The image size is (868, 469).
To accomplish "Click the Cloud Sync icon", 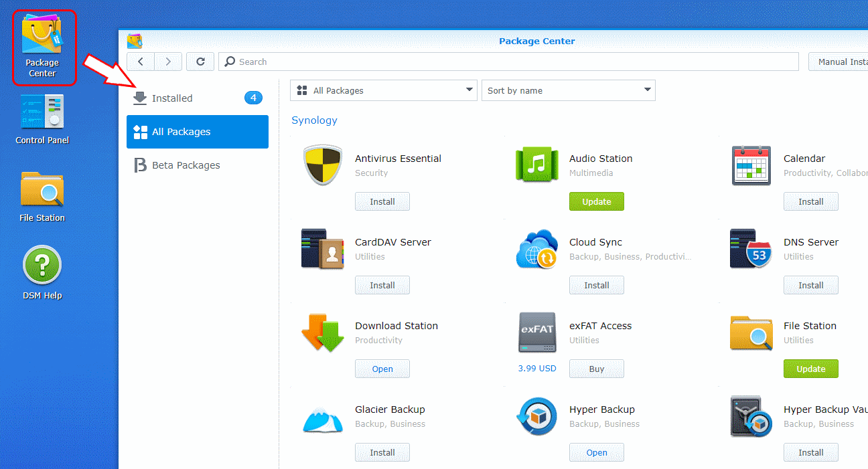I will (x=537, y=249).
